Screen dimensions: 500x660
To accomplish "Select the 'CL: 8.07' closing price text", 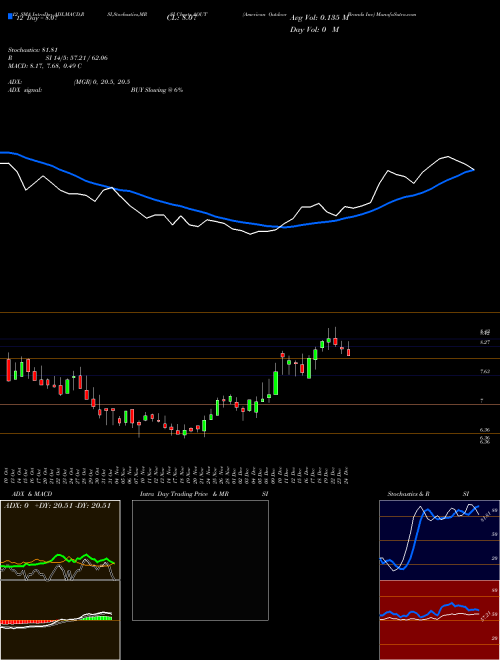I will (181, 19).
